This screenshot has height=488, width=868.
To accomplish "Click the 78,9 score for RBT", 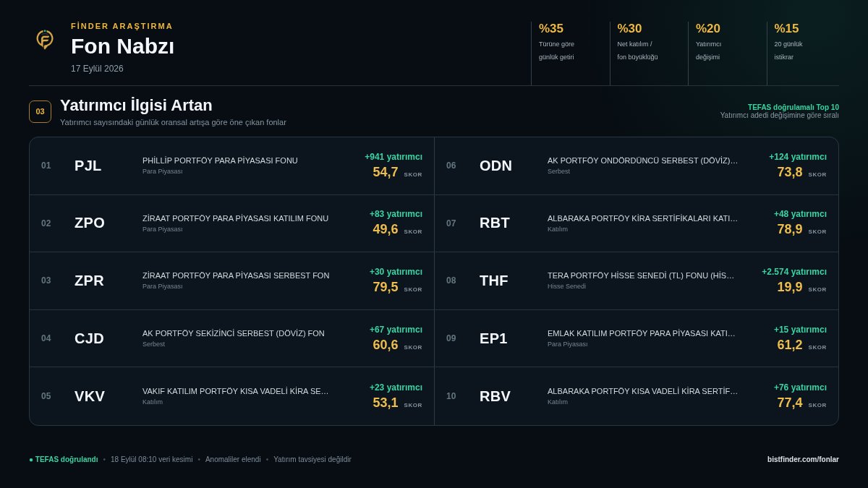I will pos(790,229).
